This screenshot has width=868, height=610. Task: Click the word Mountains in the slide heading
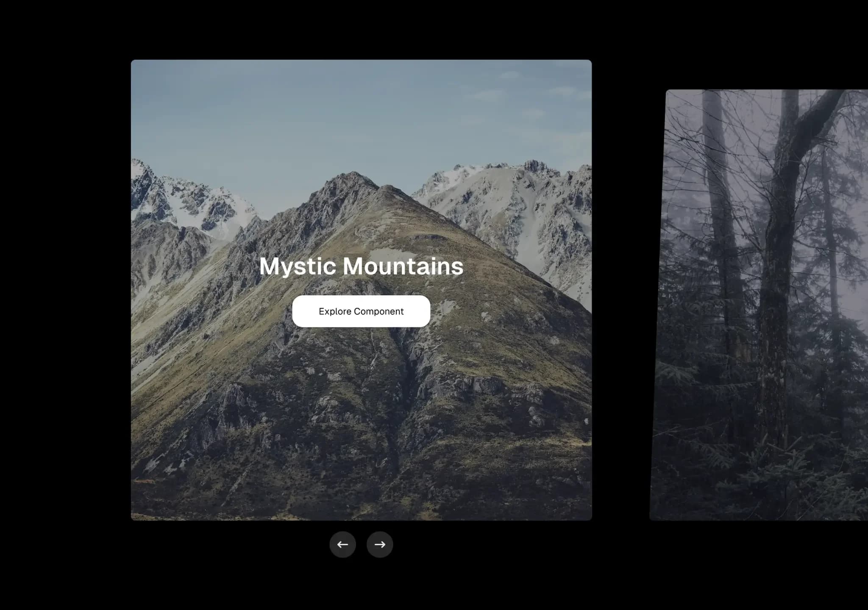pyautogui.click(x=403, y=266)
